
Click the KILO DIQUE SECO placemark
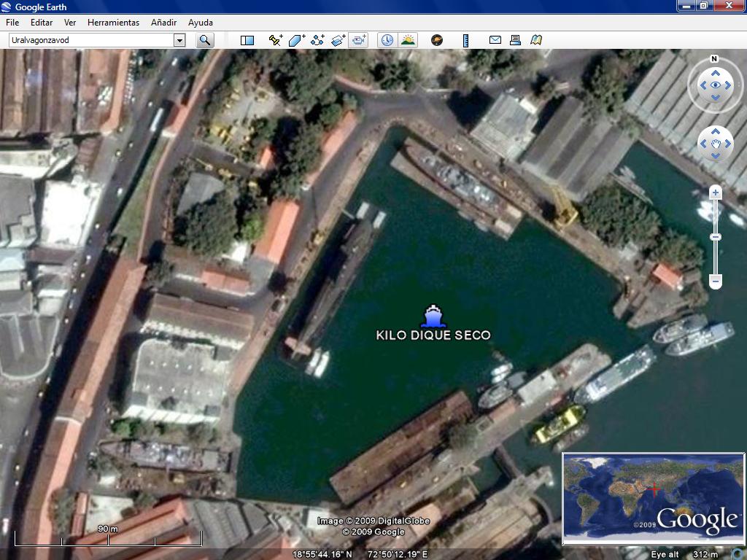pyautogui.click(x=433, y=316)
